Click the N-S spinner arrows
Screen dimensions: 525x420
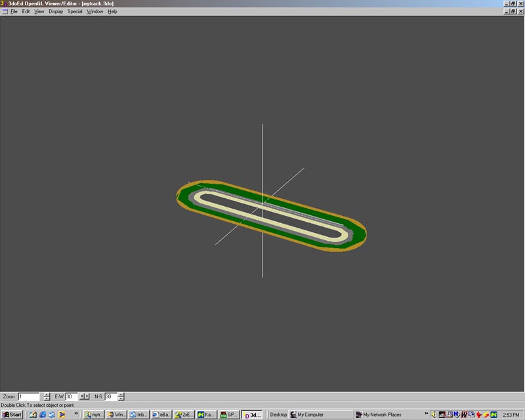pyautogui.click(x=121, y=396)
